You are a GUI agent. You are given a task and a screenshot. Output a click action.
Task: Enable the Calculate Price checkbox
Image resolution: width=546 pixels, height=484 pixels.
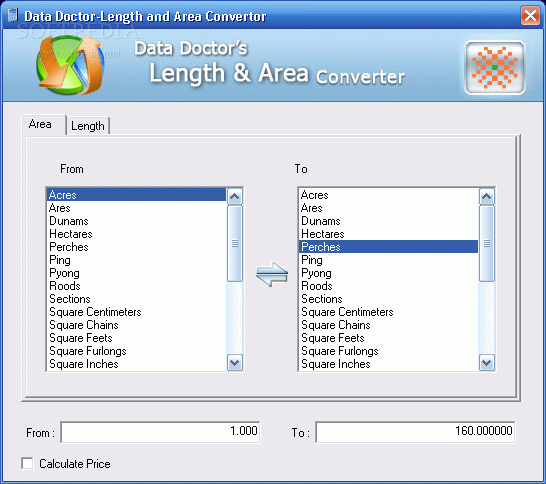point(27,463)
